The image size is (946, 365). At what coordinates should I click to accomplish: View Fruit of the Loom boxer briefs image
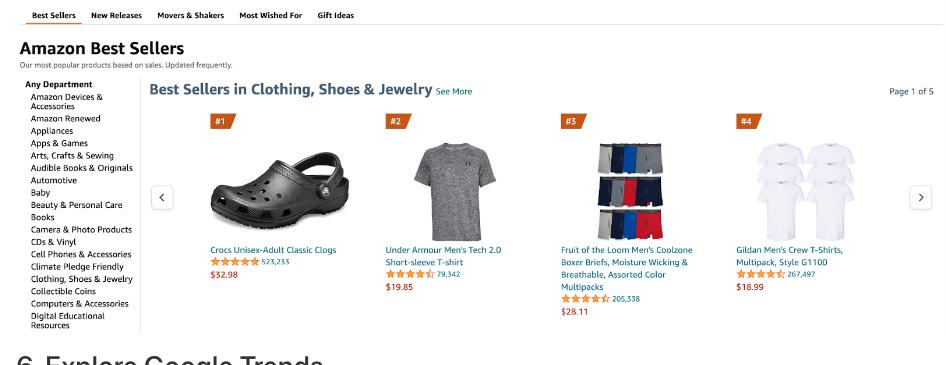[x=630, y=191]
